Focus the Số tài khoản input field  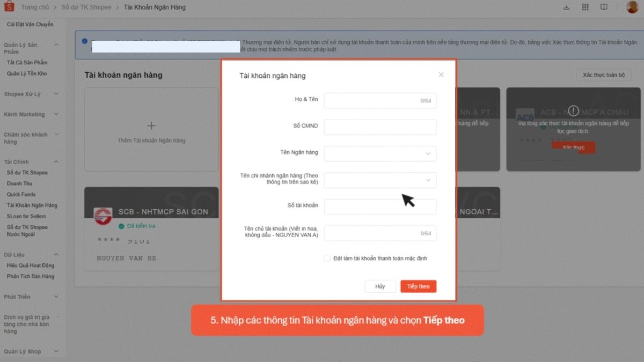coord(380,207)
